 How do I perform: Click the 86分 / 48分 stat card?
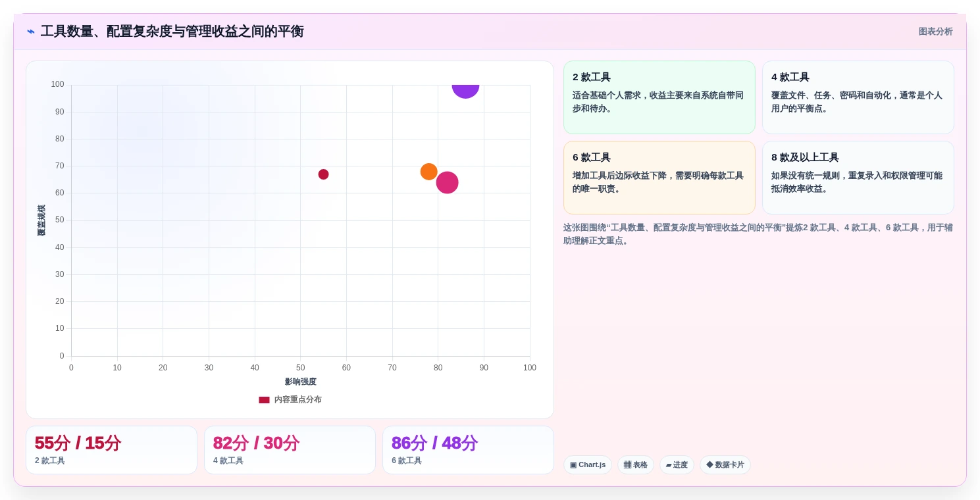468,450
